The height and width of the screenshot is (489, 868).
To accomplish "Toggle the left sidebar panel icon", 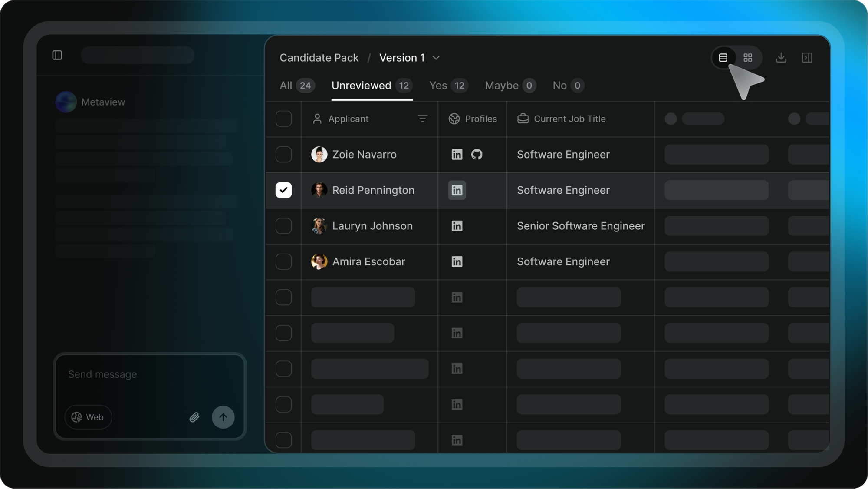I will click(57, 55).
